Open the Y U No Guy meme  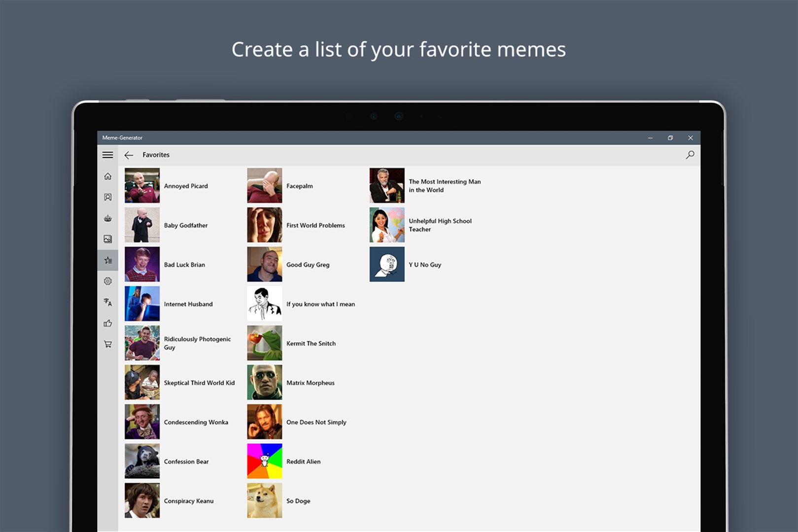pyautogui.click(x=387, y=265)
